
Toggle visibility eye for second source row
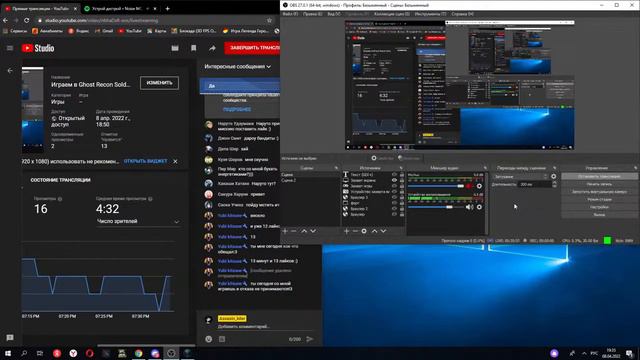point(394,180)
